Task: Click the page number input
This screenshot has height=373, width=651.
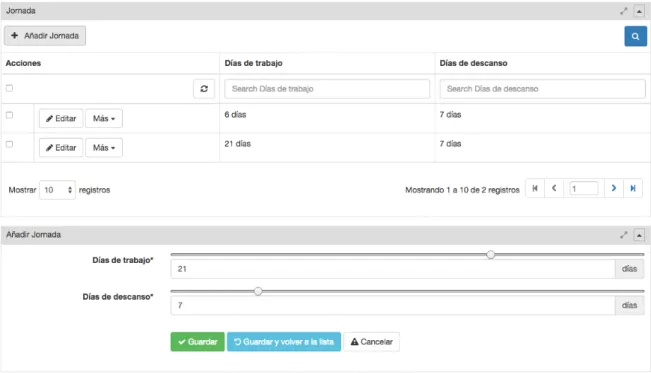Action: coord(584,189)
